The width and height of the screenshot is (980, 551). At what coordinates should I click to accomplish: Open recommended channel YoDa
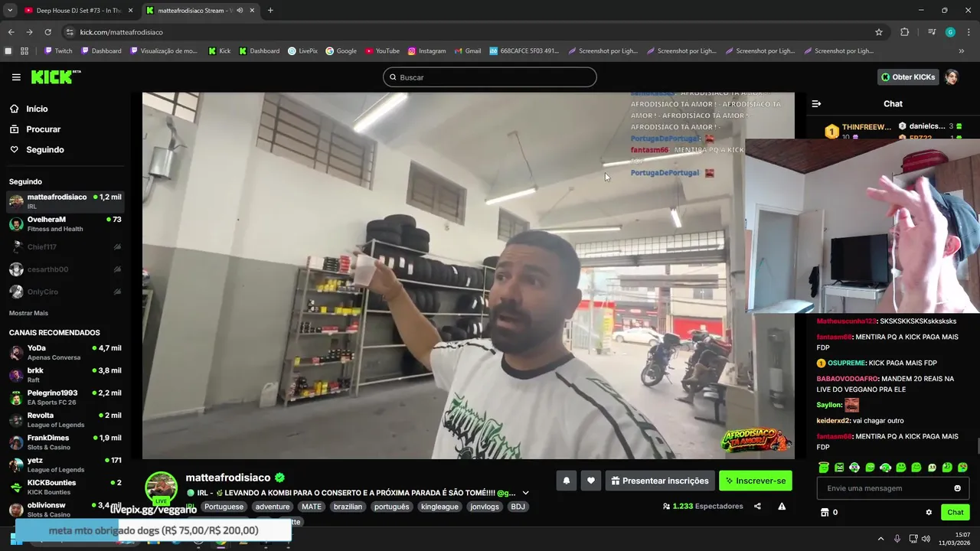coord(65,353)
